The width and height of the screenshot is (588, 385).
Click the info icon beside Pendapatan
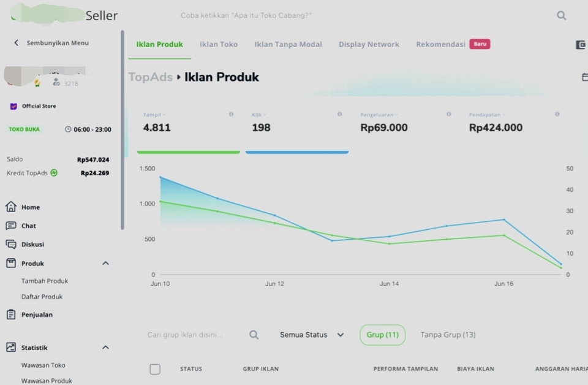pos(557,114)
